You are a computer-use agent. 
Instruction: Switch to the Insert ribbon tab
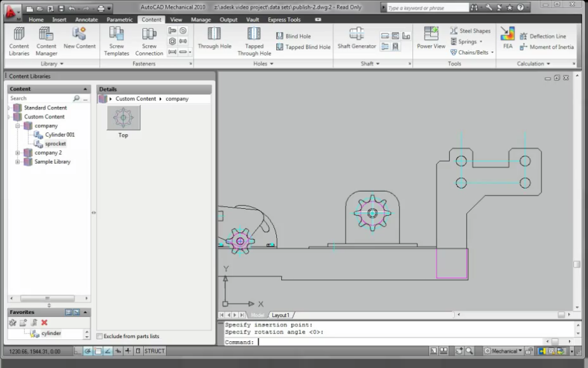point(59,20)
